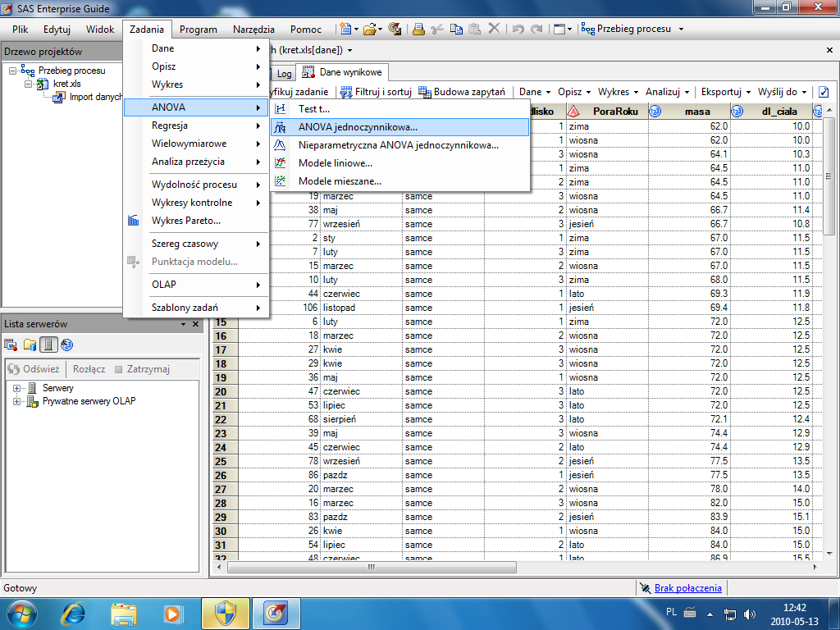Click the masa numeric column type icon

point(655,112)
